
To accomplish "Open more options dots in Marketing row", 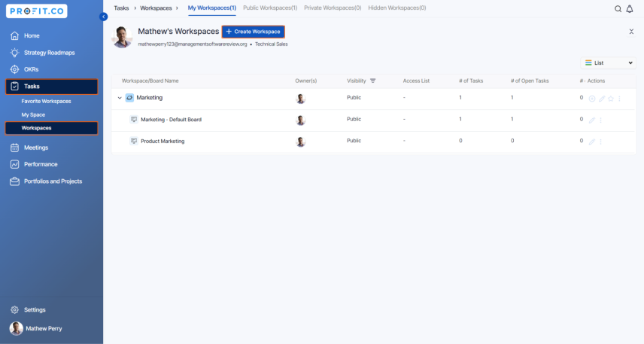I will coord(619,99).
